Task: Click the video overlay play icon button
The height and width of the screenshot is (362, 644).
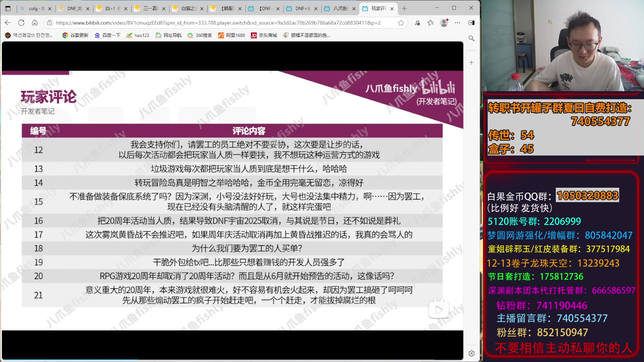Action: [x=438, y=310]
